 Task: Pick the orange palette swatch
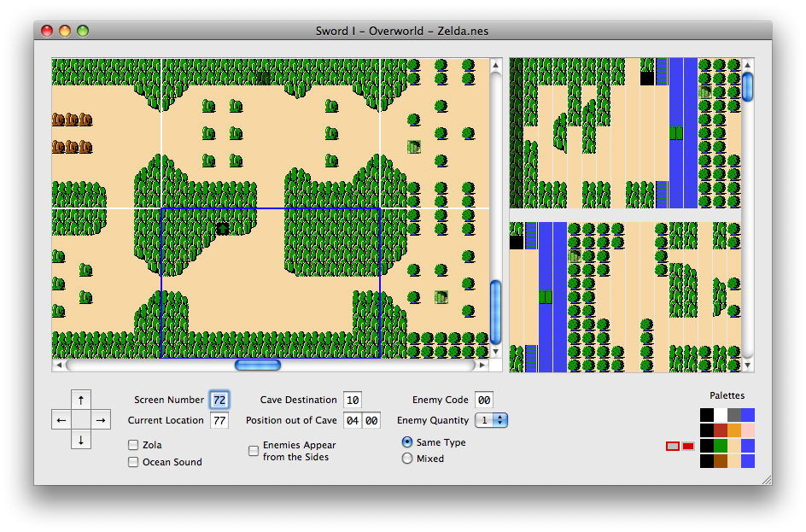click(x=734, y=430)
